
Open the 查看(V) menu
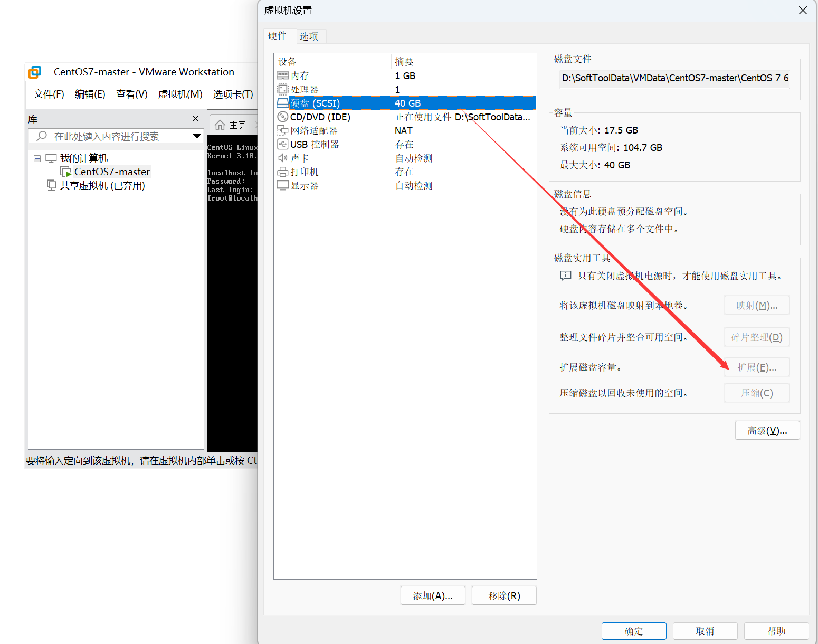[x=132, y=94]
